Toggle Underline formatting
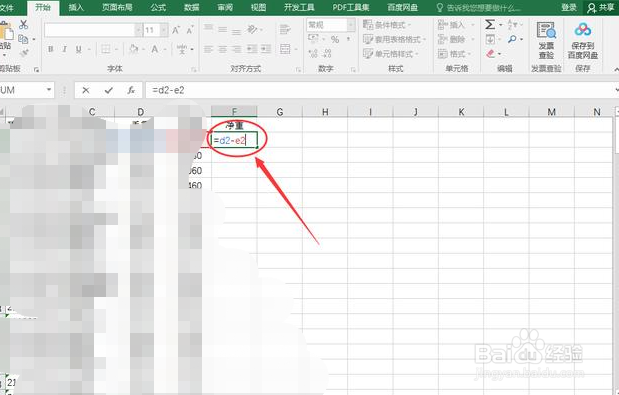This screenshot has height=395, width=619. (79, 49)
